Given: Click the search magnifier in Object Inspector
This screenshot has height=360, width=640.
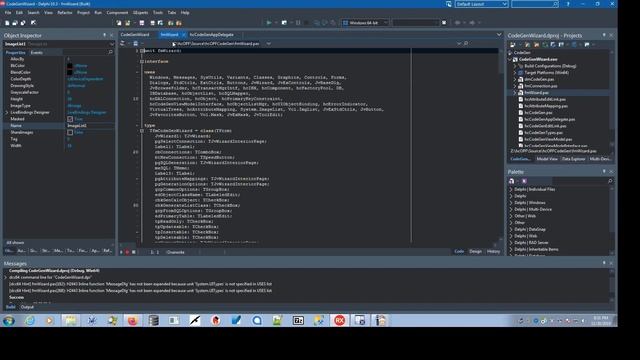Looking at the screenshot, I should [x=110, y=52].
